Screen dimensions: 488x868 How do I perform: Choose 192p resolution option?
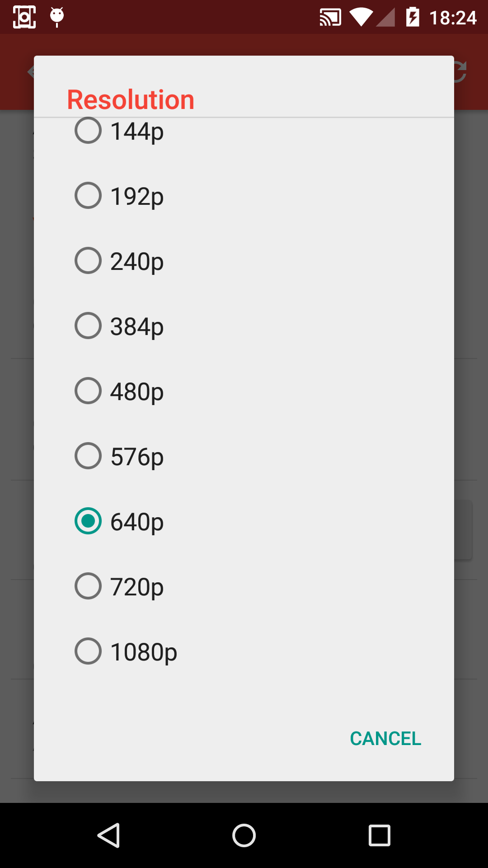88,195
